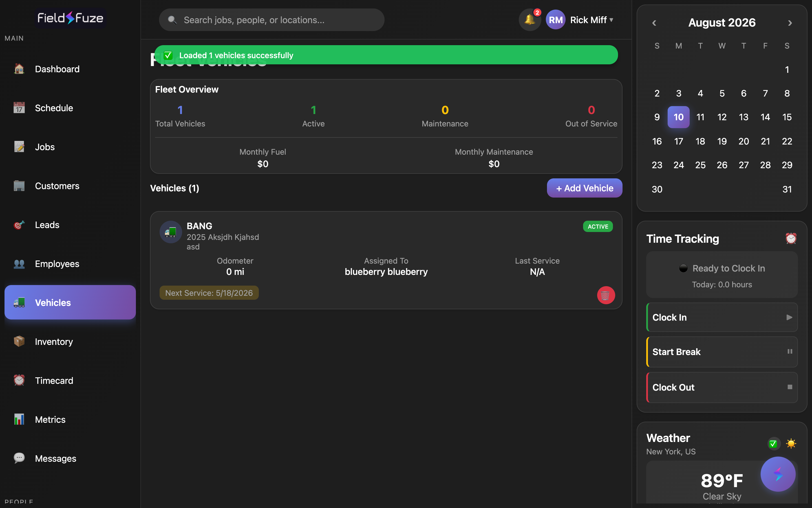
Task: Open Leads from the sidebar
Action: 70,225
